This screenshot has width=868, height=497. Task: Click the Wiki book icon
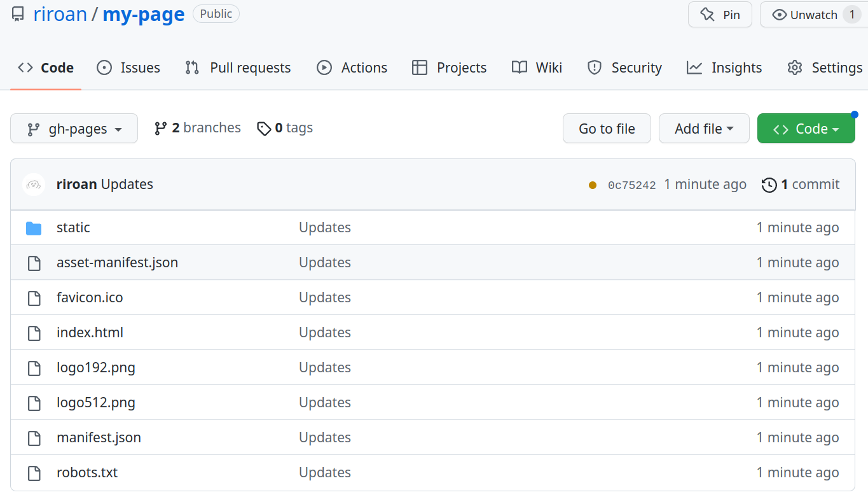click(520, 67)
